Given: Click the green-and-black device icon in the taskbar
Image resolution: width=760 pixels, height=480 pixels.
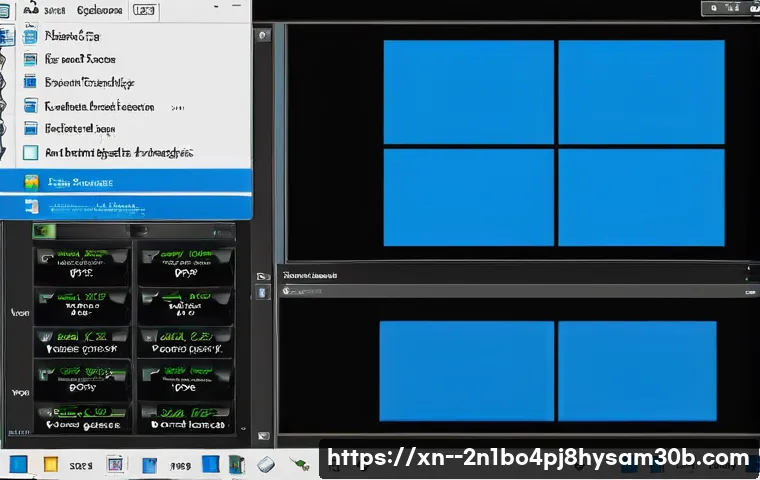Looking at the screenshot, I should click(236, 465).
